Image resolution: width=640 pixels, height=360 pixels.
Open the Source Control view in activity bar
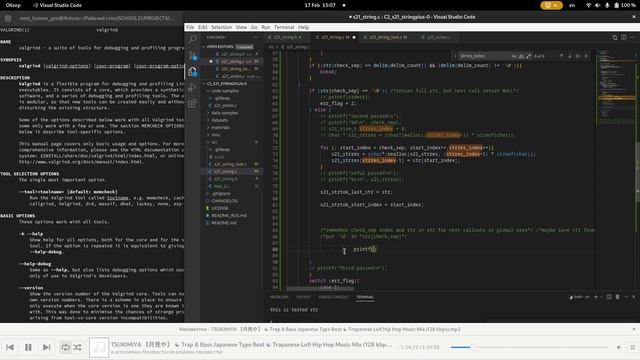coord(192,55)
